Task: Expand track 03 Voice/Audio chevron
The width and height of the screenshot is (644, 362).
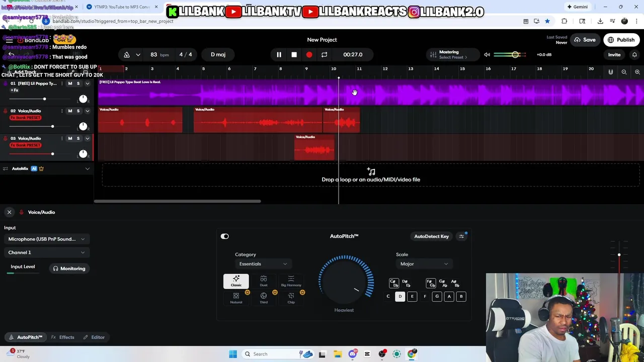Action: tap(88, 138)
